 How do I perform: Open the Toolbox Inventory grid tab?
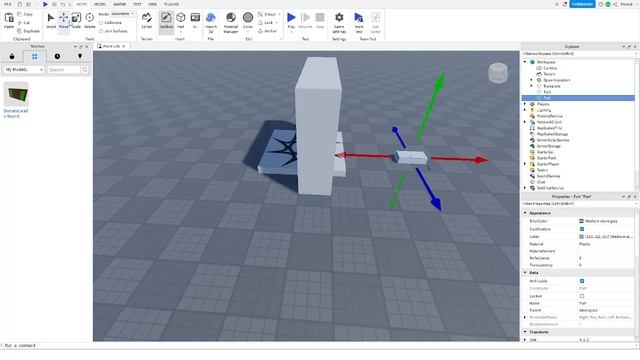(34, 56)
